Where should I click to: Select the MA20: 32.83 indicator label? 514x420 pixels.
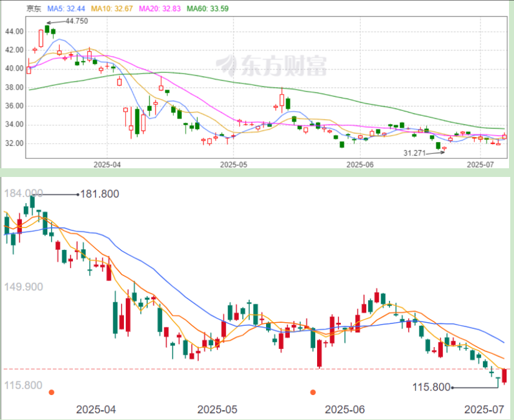click(x=159, y=9)
